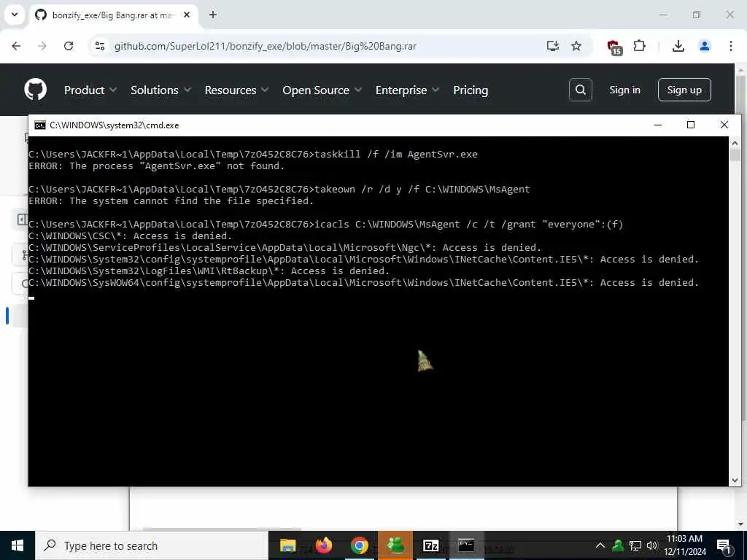Open the extension showing badge 15
The image size is (747, 560).
614,47
